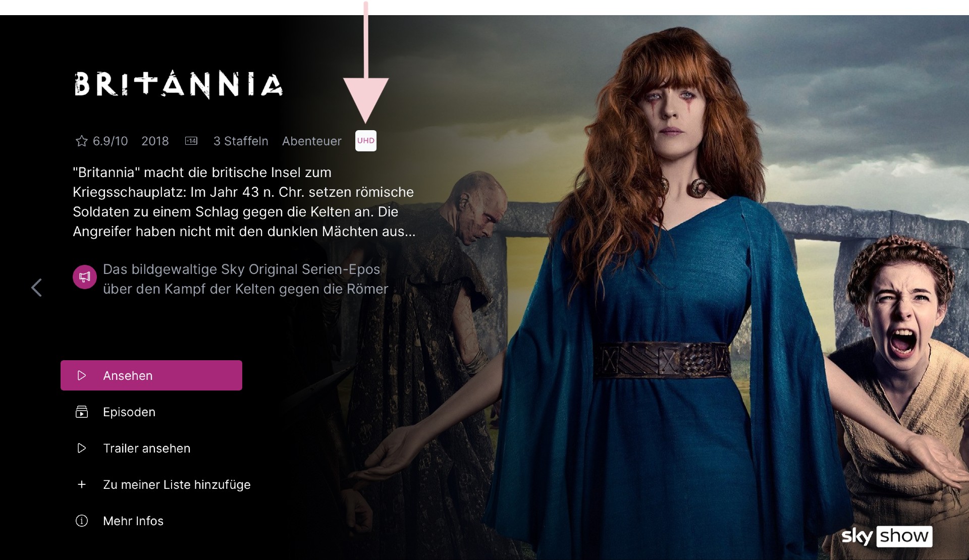Click the play icon in Ansehen button
The height and width of the screenshot is (560, 969).
[x=82, y=375]
